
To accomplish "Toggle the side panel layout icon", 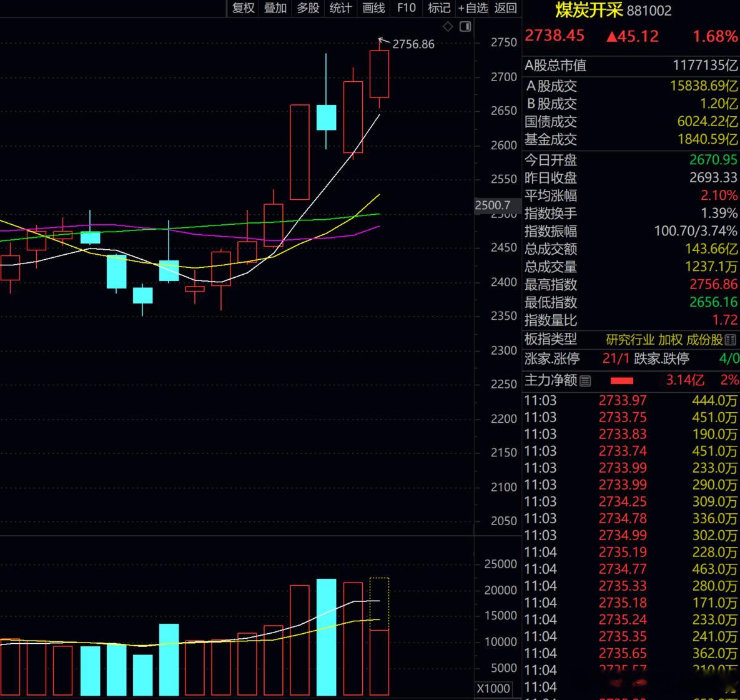I will pyautogui.click(x=465, y=26).
